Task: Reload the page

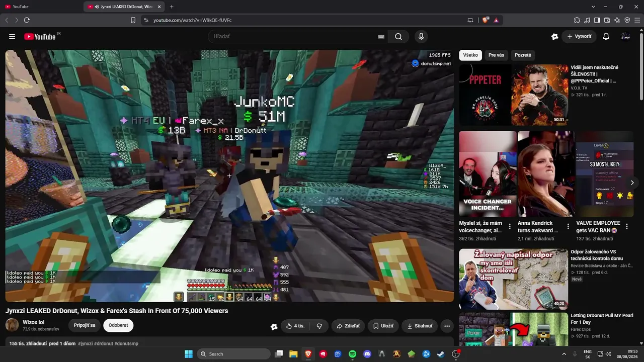Action: pos(27,20)
